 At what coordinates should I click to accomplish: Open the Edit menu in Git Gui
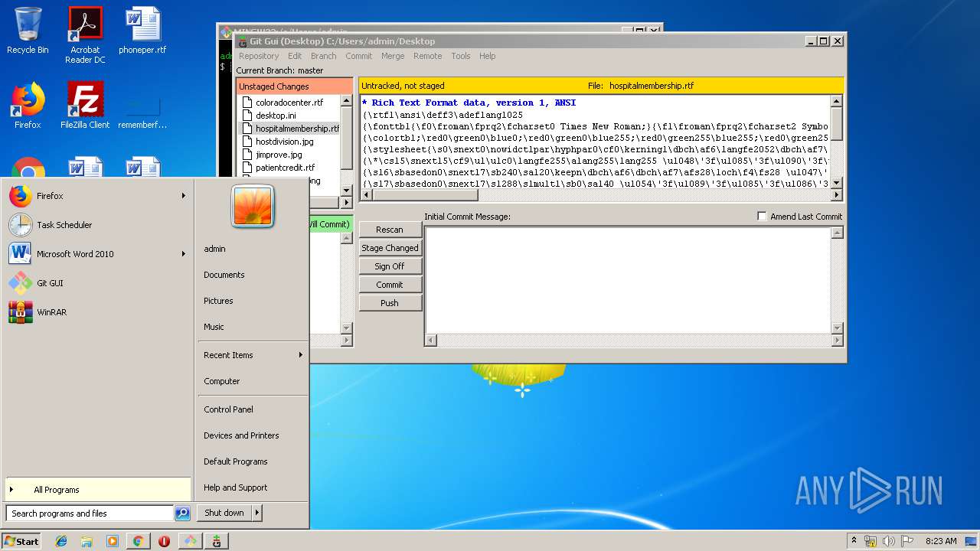tap(295, 56)
